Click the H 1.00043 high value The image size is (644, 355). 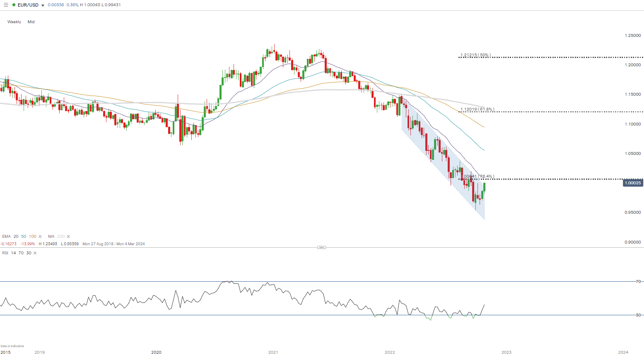90,5
